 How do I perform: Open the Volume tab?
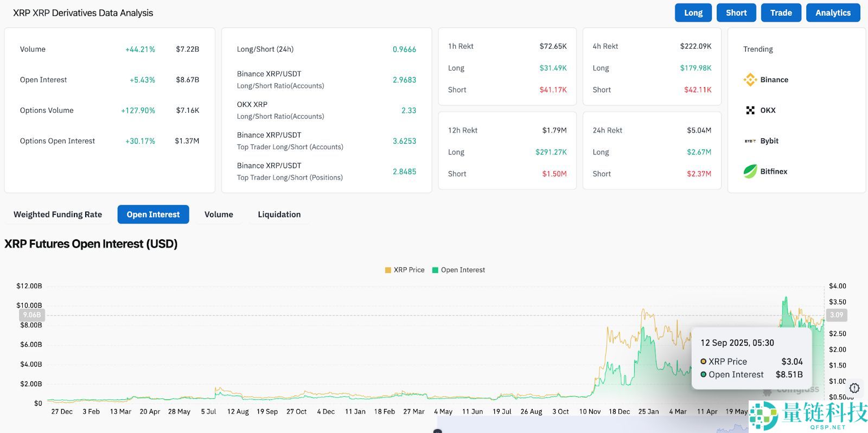(x=219, y=214)
